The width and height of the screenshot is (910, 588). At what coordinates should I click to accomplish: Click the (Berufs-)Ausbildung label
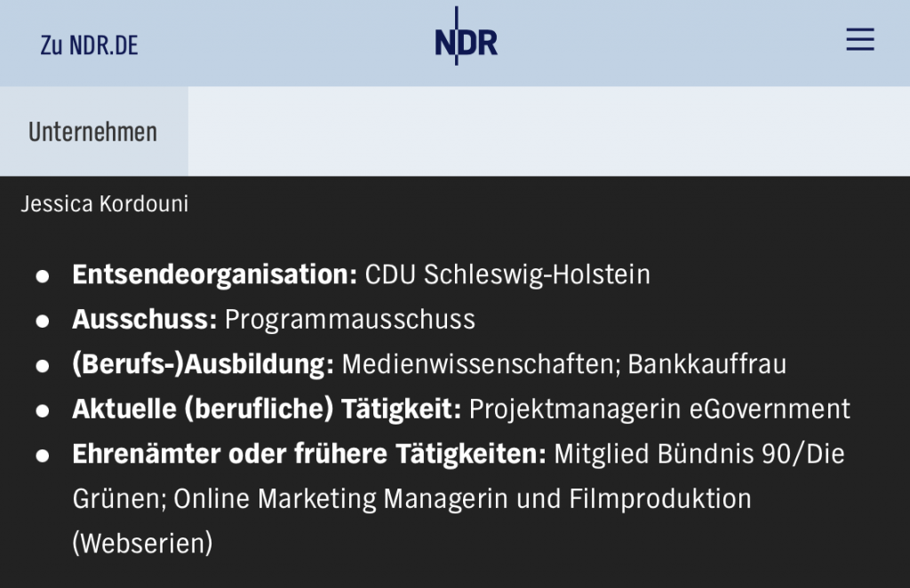[x=203, y=364]
